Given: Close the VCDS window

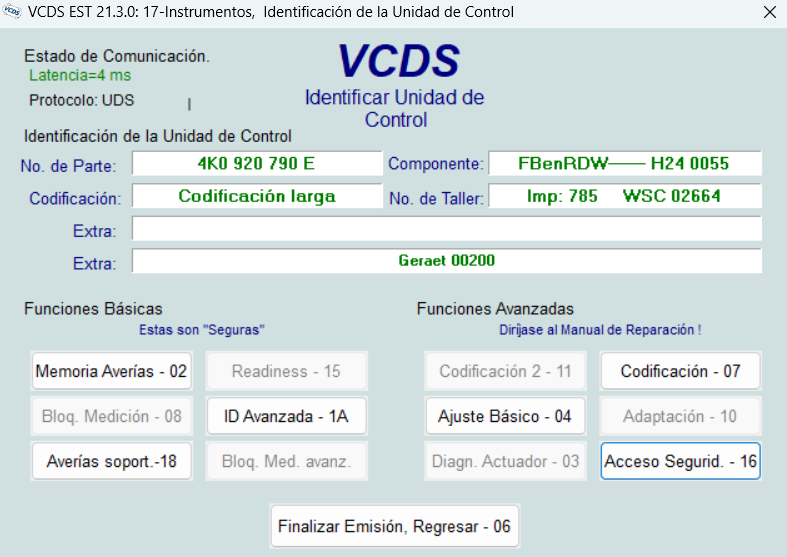Looking at the screenshot, I should tap(769, 12).
